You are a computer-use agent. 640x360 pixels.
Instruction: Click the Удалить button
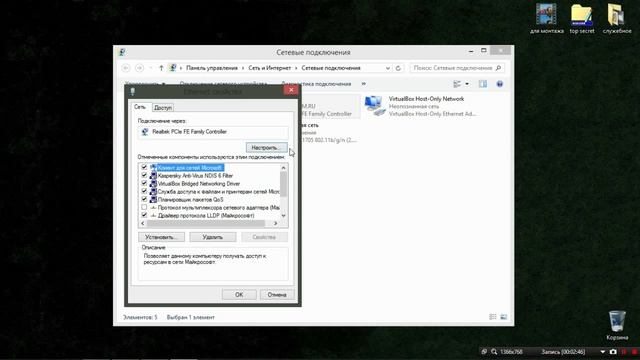click(213, 237)
